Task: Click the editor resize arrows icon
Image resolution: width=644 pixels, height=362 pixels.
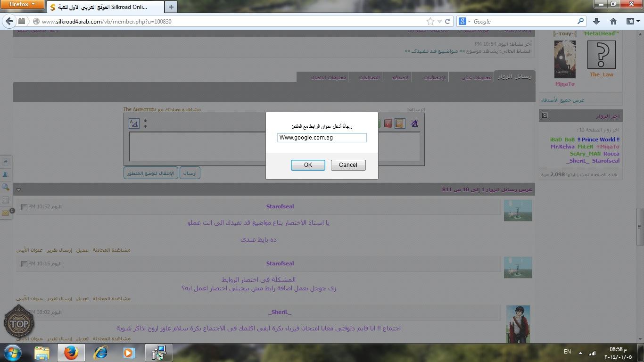Action: tap(145, 123)
